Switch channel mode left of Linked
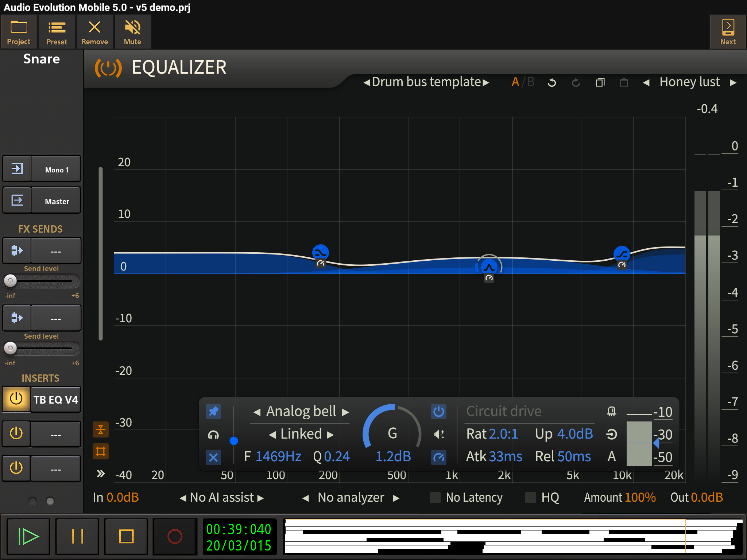The height and width of the screenshot is (560, 747). point(272,435)
